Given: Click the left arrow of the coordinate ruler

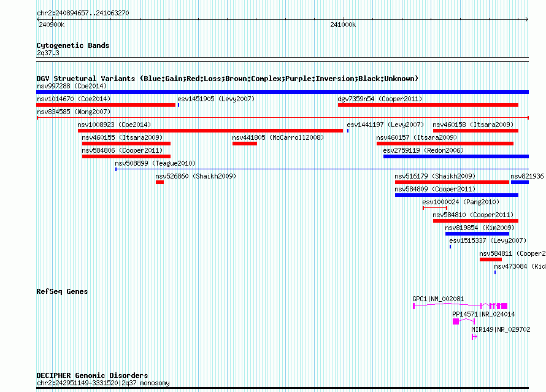Looking at the screenshot, I should tap(38, 20).
